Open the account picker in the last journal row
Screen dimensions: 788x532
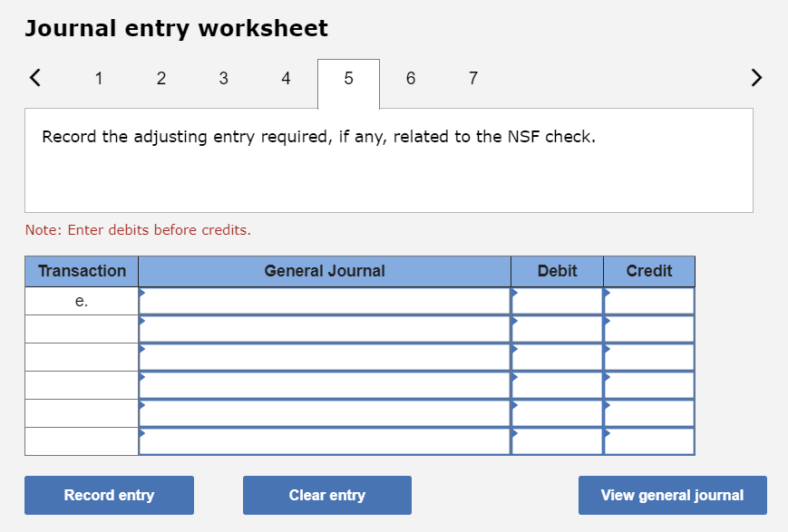[x=142, y=435]
